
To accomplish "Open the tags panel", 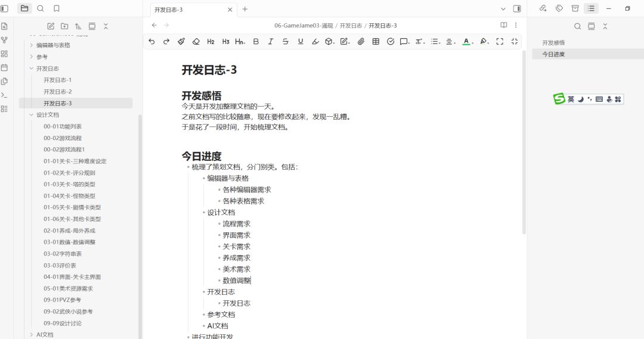I will pos(559,8).
